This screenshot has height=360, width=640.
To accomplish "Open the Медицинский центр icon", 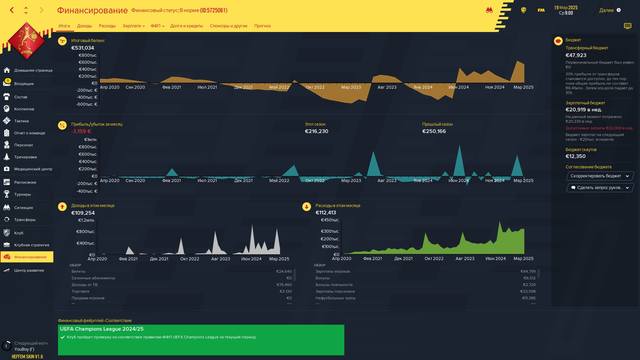I will tap(7, 169).
